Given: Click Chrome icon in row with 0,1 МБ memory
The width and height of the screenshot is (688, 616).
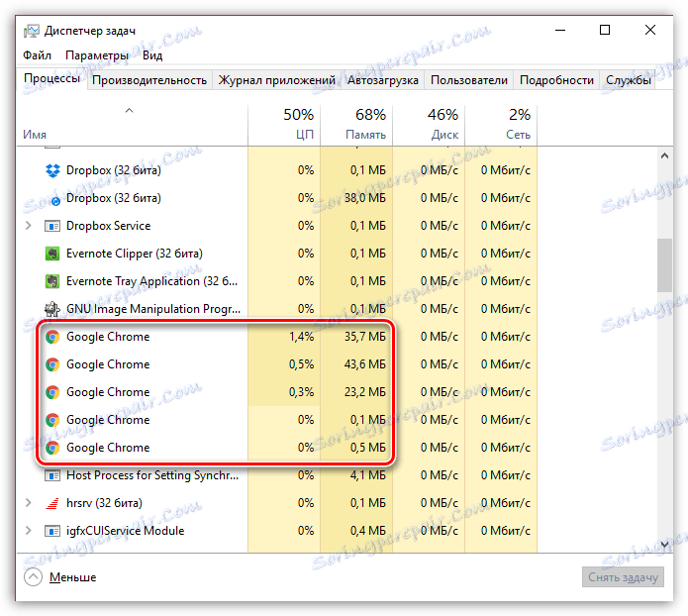Looking at the screenshot, I should click(x=52, y=420).
